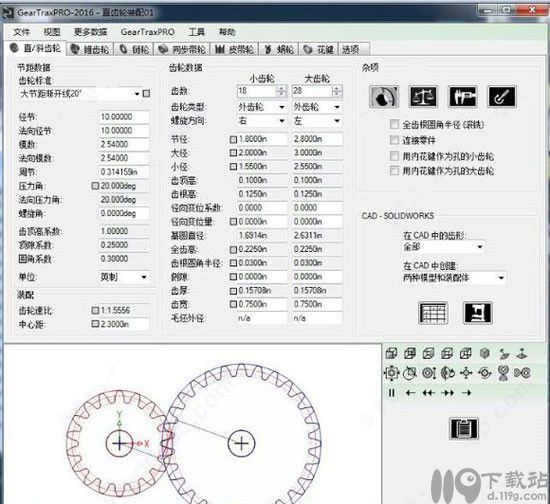Switch to the 同步带轮 tab
The image size is (550, 504).
click(182, 49)
